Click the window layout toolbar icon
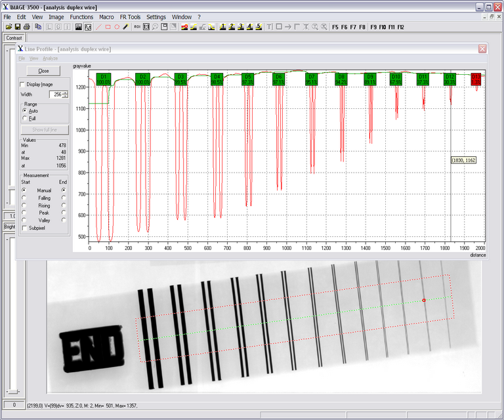The width and height of the screenshot is (504, 420). 164,27
